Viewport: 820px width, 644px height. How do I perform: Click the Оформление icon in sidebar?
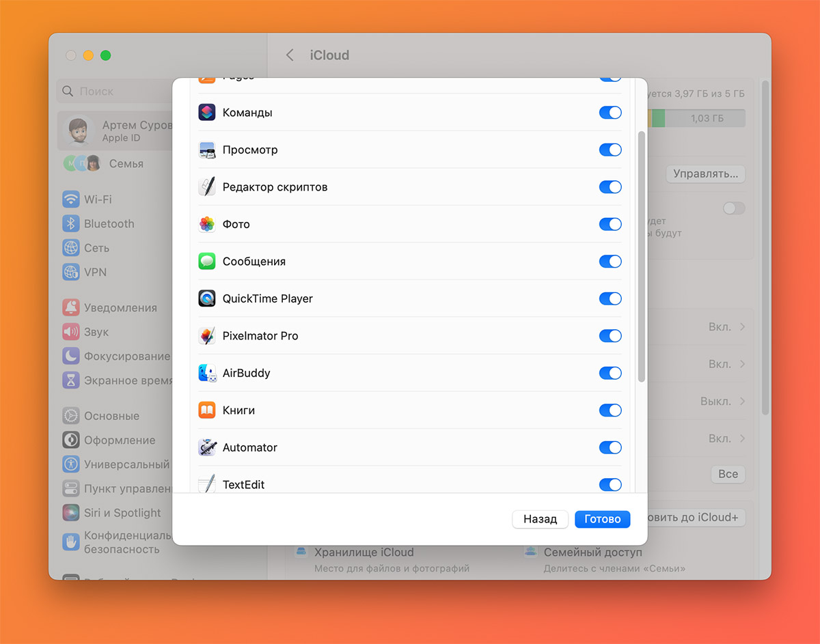click(x=71, y=440)
